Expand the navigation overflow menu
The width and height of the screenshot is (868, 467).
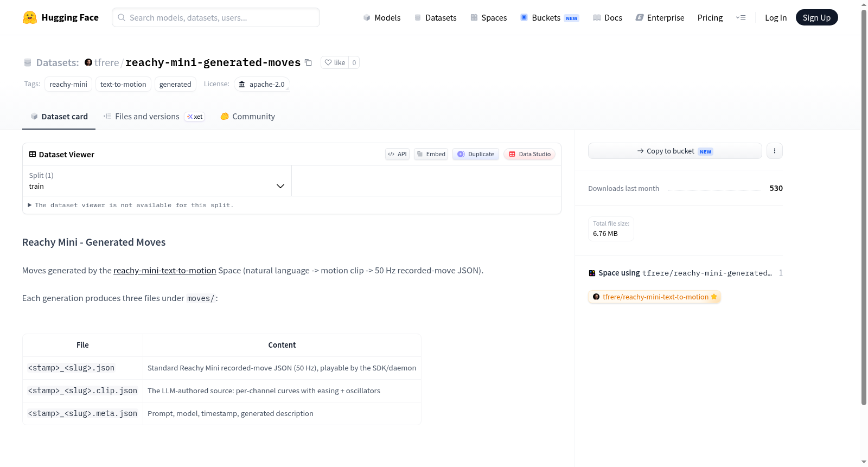[741, 17]
